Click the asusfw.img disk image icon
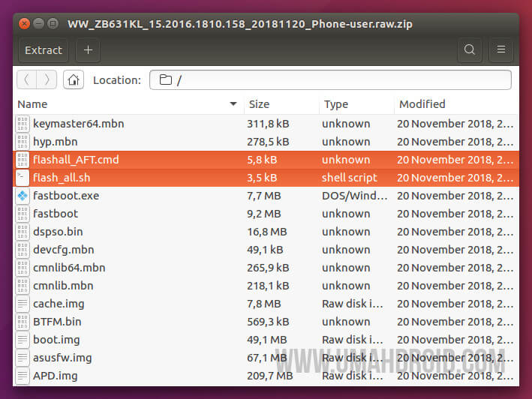Screen dimensions: 532x399 (x=23, y=357)
